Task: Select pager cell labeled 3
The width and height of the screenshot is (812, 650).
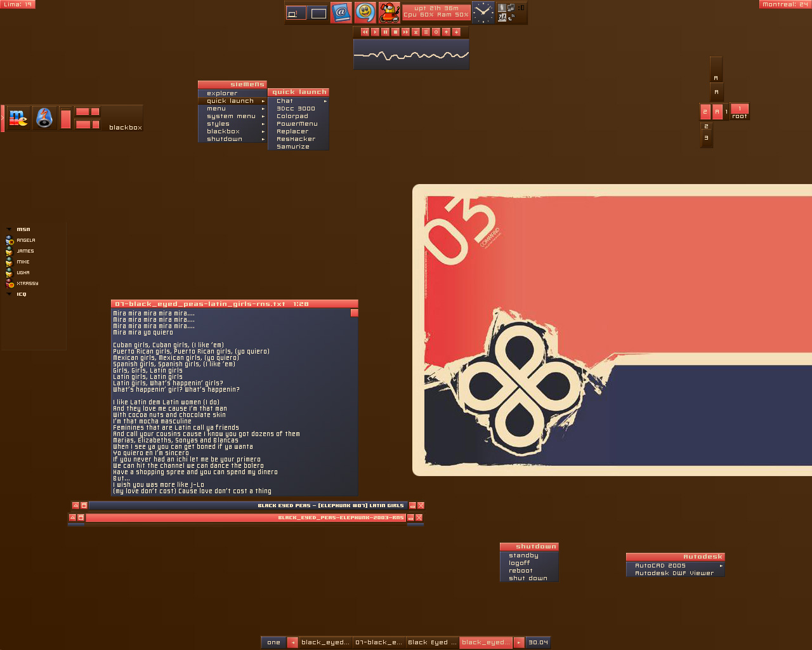Action: (706, 138)
